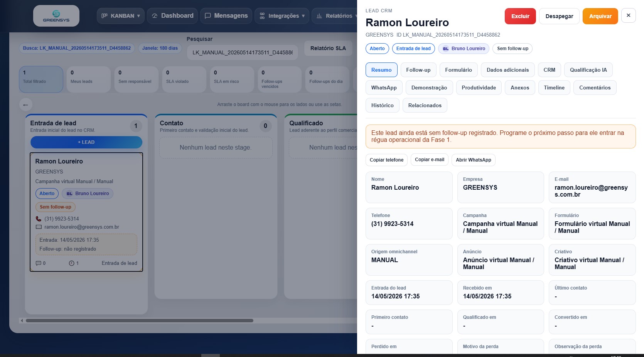Click the + LEAD button
The width and height of the screenshot is (644, 357).
(86, 142)
